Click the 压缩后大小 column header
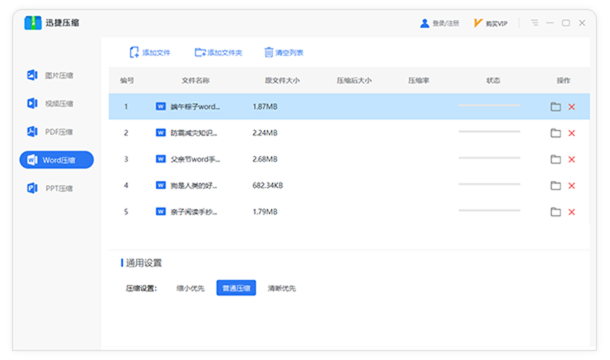The width and height of the screenshot is (610, 360). [354, 81]
